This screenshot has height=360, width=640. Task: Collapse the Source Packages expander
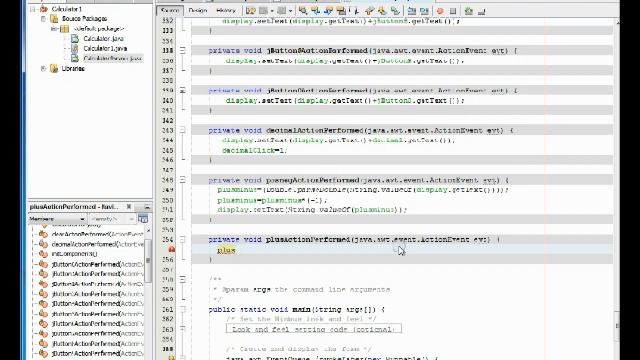[x=43, y=19]
